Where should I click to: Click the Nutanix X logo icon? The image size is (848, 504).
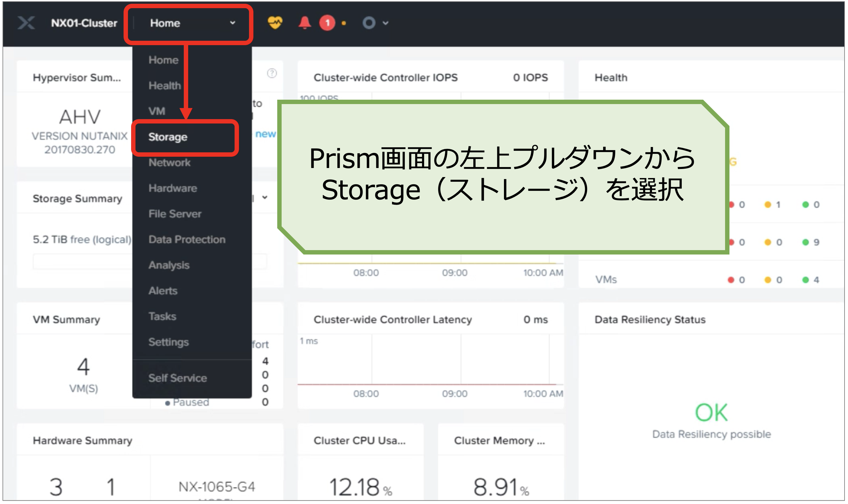click(26, 23)
